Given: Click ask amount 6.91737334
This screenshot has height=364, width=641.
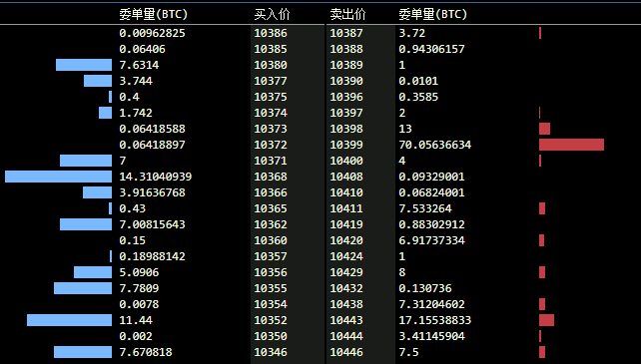Looking at the screenshot, I should pos(431,240).
